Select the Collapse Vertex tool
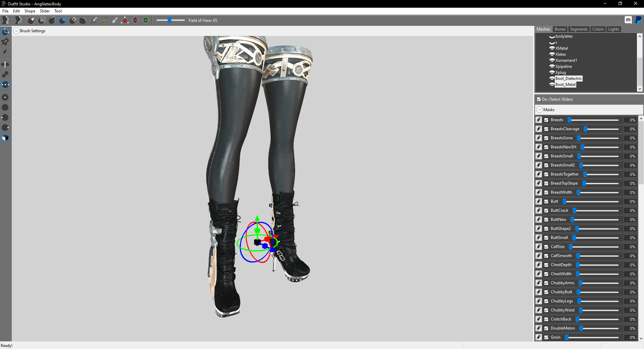The image size is (644, 349). pyautogui.click(x=125, y=20)
